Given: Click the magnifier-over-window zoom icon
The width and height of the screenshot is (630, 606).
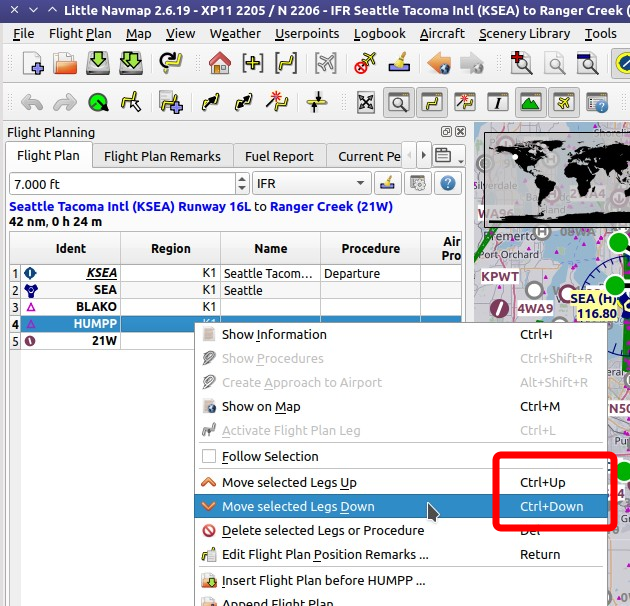Looking at the screenshot, I should 587,63.
